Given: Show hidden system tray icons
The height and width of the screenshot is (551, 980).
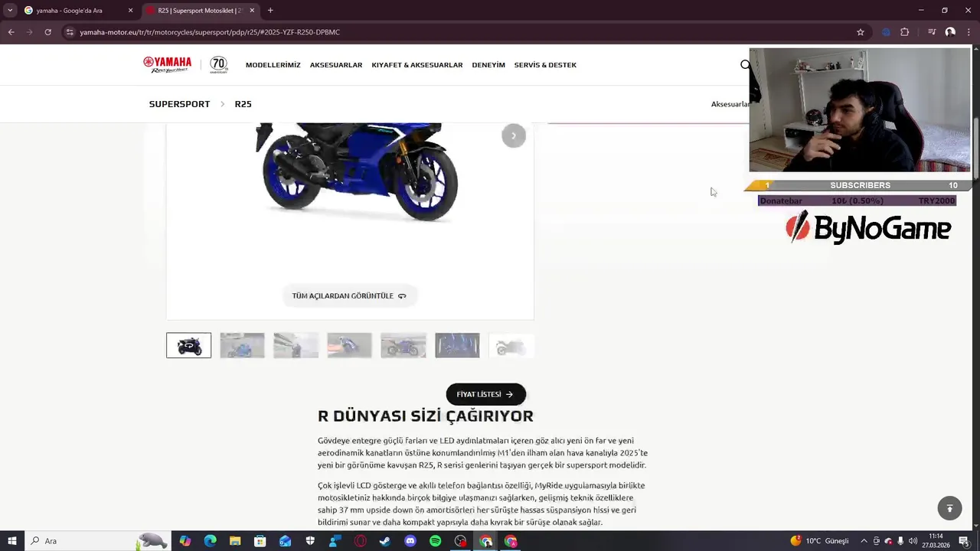Looking at the screenshot, I should click(864, 541).
